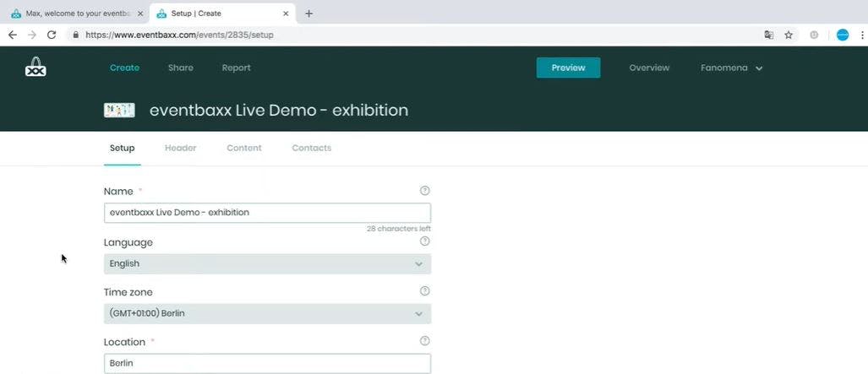Go back with the browser back arrow
Viewport: 868px width, 374px height.
(12, 35)
